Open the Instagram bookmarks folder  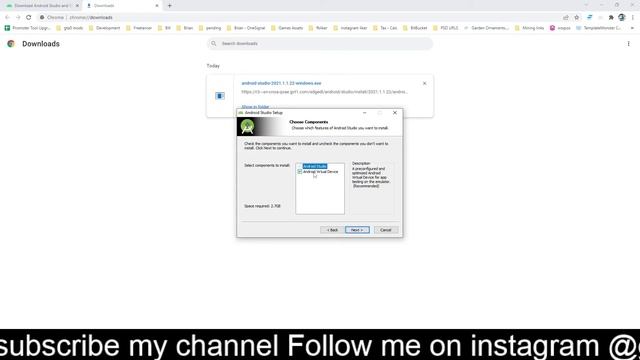(x=350, y=28)
